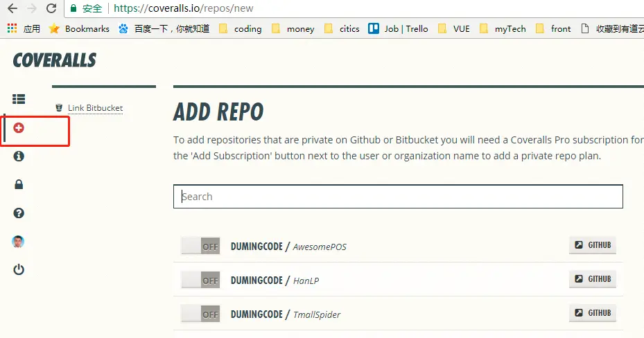Screen dimensions: 644x338
Task: Click DUMINGCODE / TmallSpider repo name
Action: click(x=286, y=314)
